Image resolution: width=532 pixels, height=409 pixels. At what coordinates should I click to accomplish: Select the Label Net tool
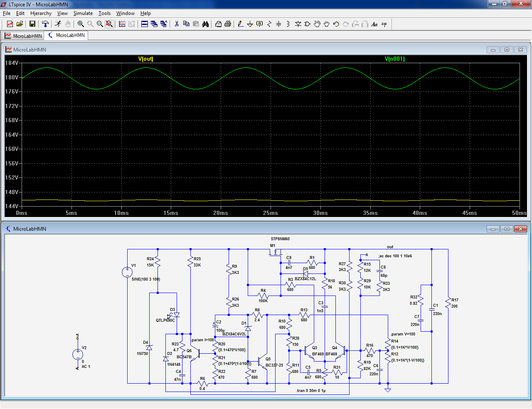(x=260, y=24)
